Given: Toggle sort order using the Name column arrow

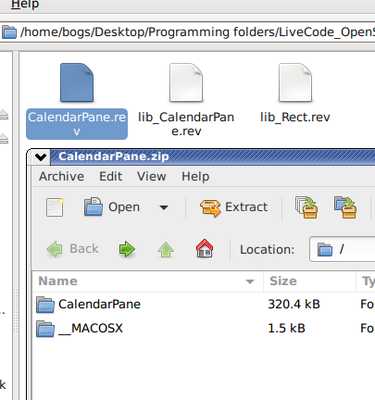Looking at the screenshot, I should pos(250,282).
